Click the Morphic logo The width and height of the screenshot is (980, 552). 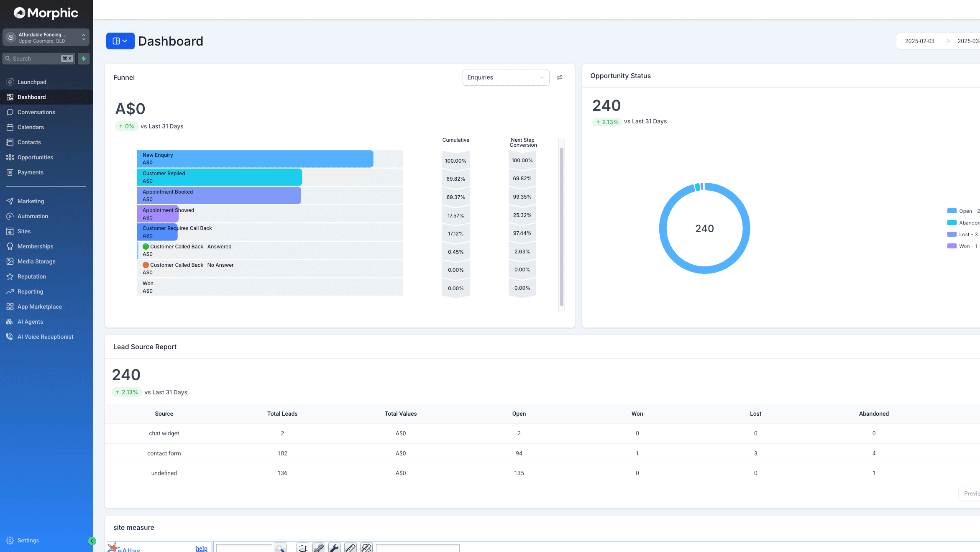[46, 13]
